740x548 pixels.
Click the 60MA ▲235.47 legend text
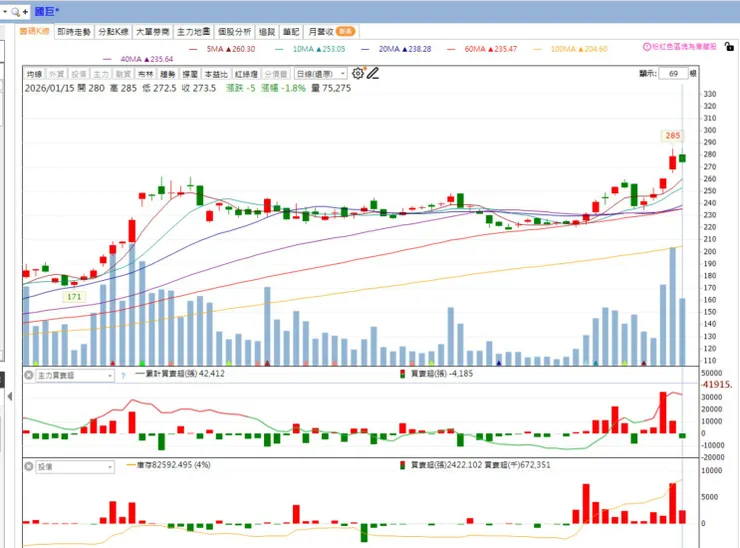pyautogui.click(x=491, y=49)
